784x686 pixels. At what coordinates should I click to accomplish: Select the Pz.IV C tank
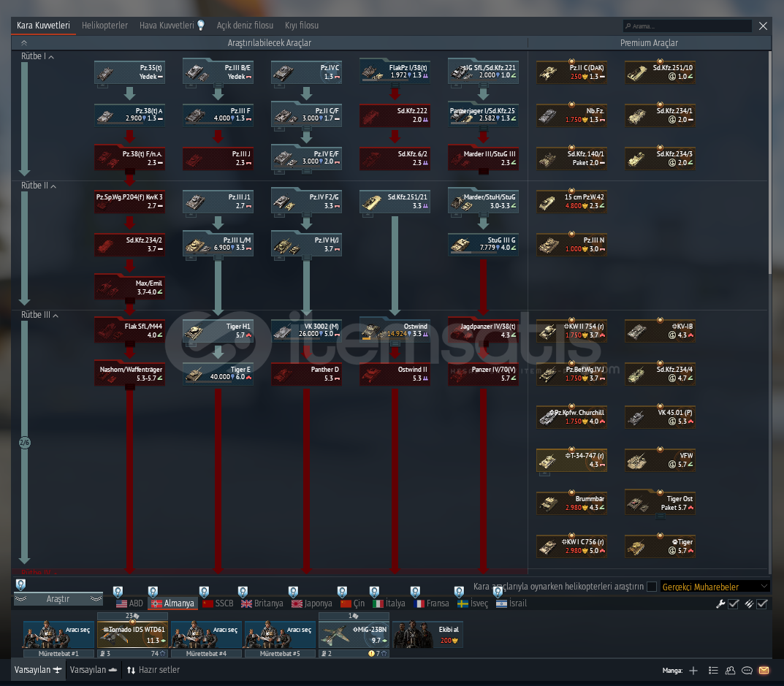(306, 72)
